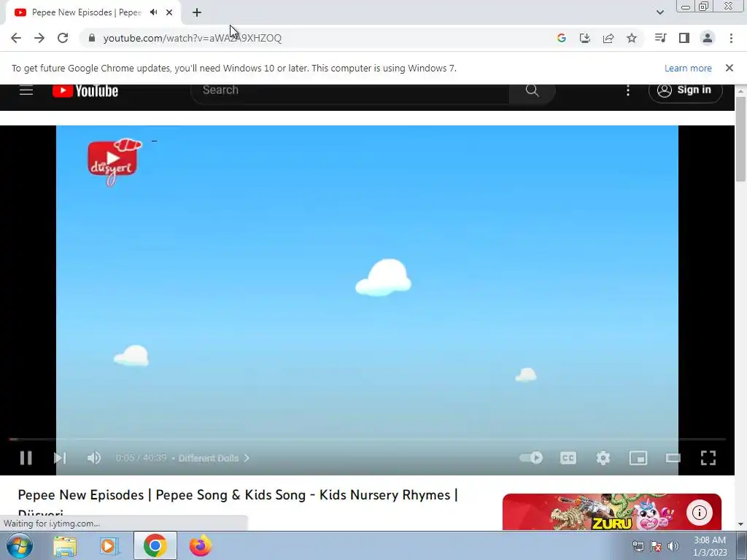Mute the tab via speaker icon
The height and width of the screenshot is (560, 747).
point(153,12)
